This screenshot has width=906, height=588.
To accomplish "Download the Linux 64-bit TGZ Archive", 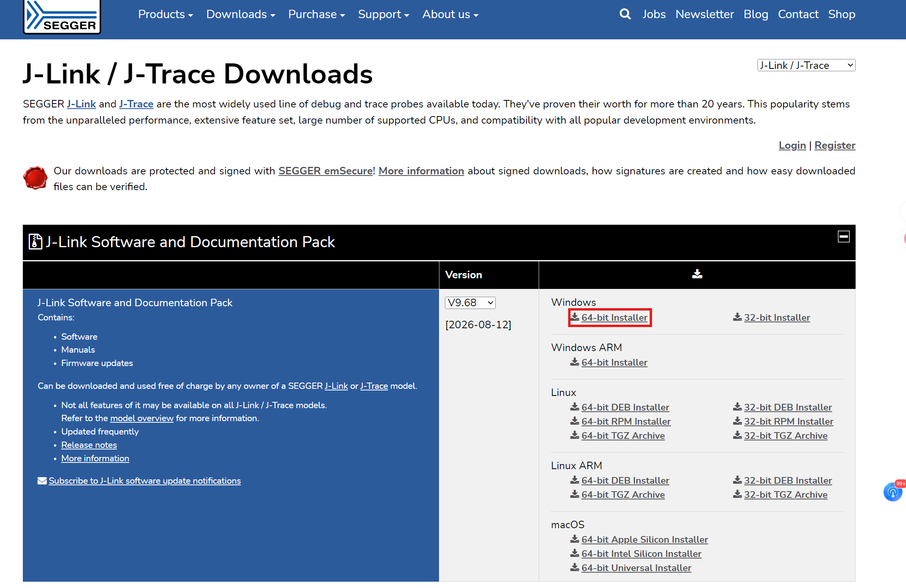I will 618,436.
